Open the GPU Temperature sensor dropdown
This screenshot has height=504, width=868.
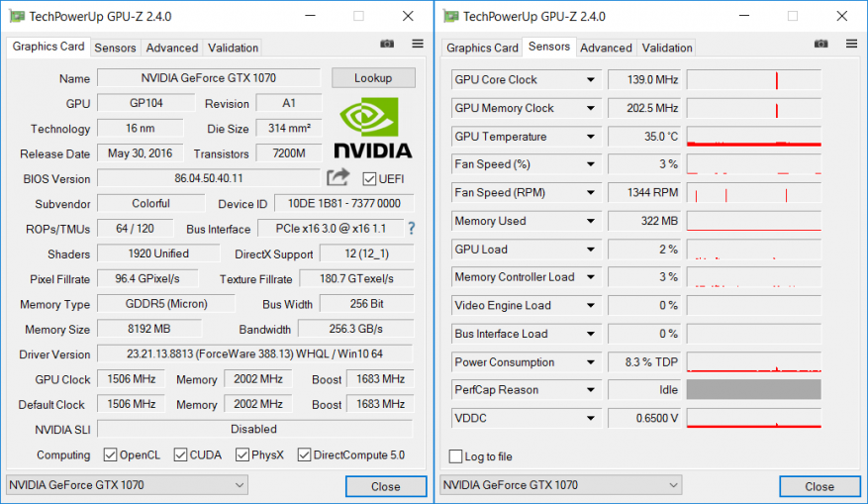pos(591,137)
